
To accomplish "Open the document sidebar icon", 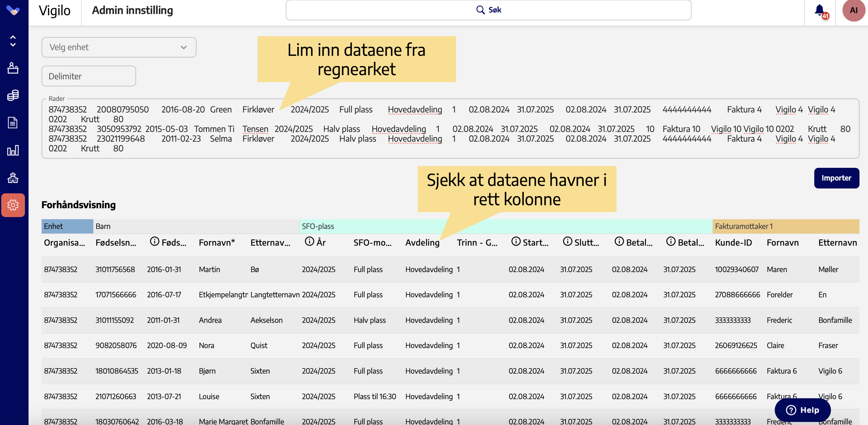I will coord(13,123).
